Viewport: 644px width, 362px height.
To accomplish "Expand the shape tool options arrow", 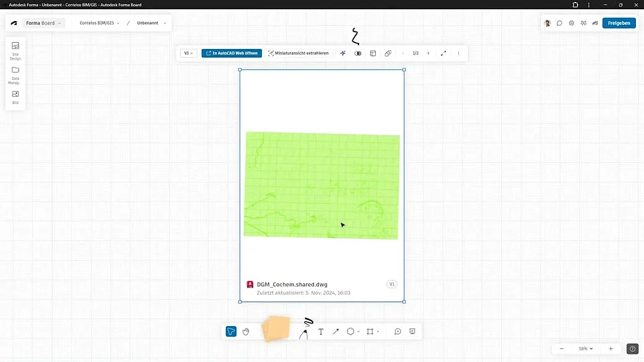I will 359,332.
